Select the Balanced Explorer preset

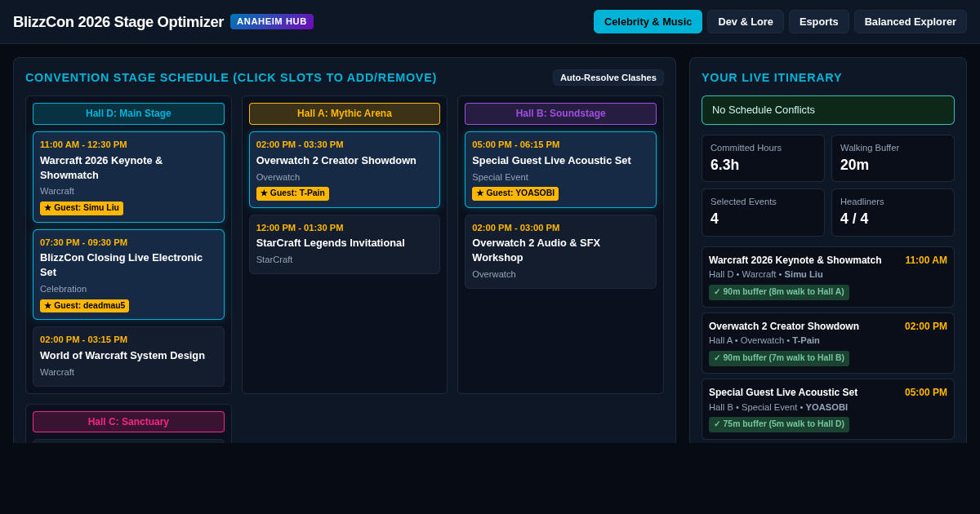[x=911, y=21]
